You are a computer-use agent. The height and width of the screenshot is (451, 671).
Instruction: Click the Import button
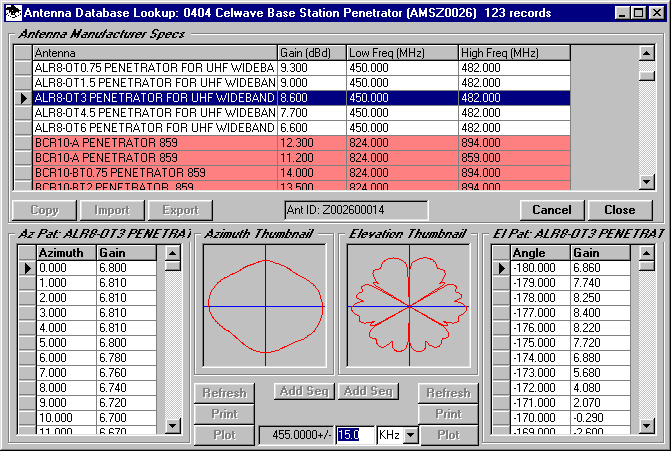point(112,210)
